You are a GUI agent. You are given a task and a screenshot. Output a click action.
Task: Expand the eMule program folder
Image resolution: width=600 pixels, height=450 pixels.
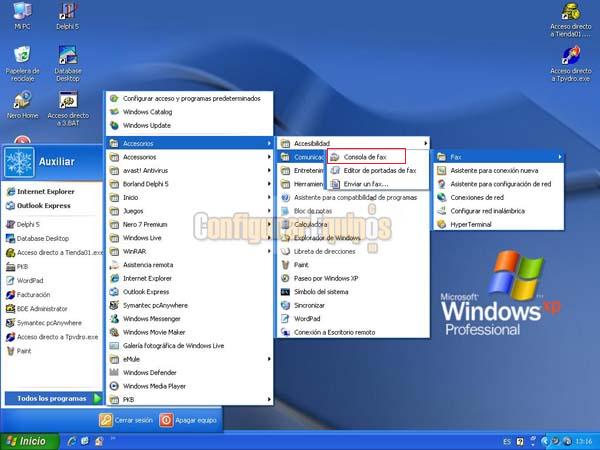click(x=190, y=359)
